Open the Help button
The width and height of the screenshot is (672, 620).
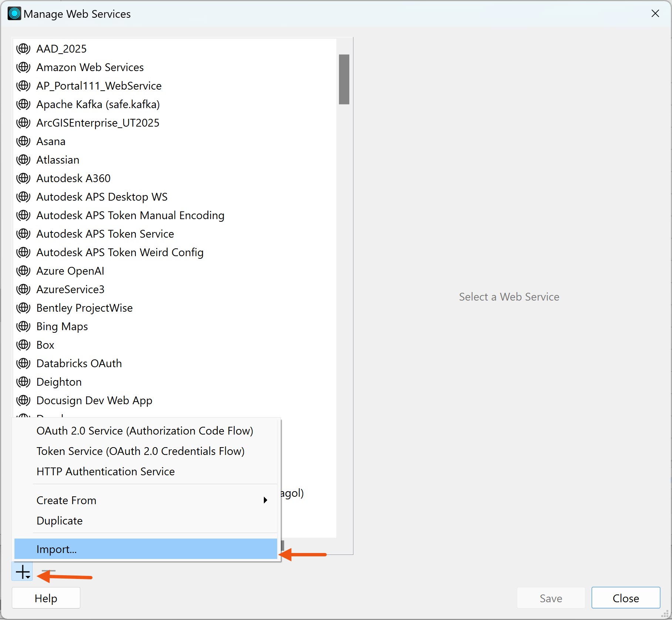tap(46, 598)
